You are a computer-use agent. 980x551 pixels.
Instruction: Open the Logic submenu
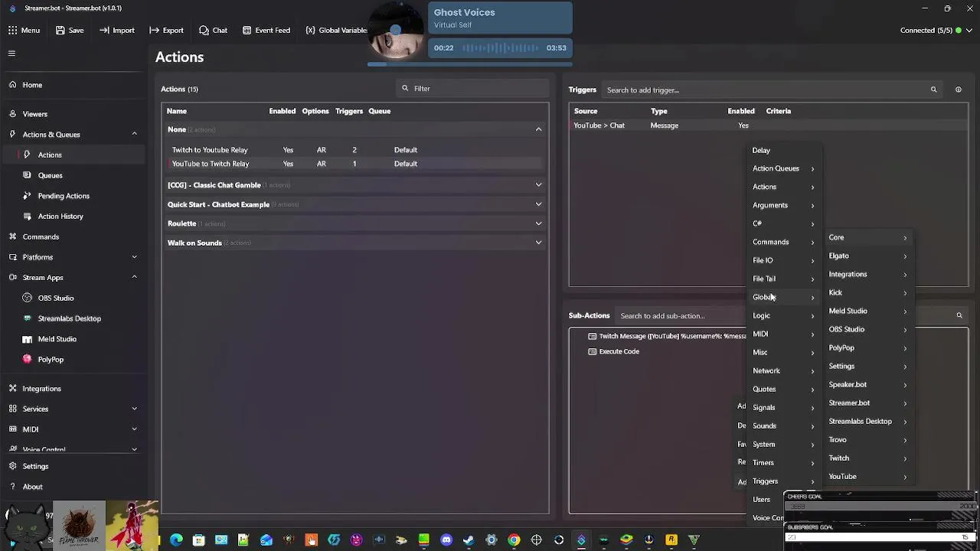point(784,315)
